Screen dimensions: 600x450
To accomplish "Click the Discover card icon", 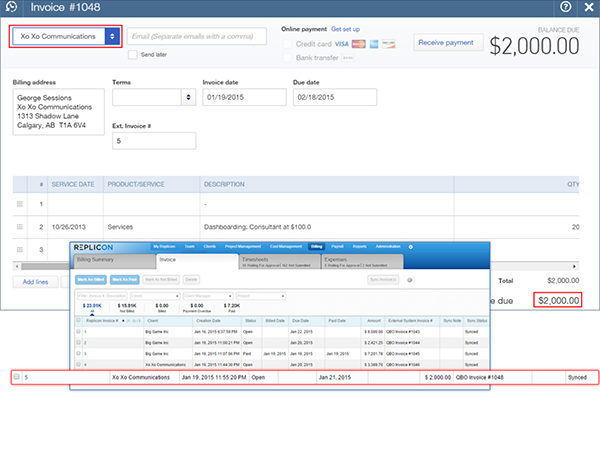I will coord(388,44).
